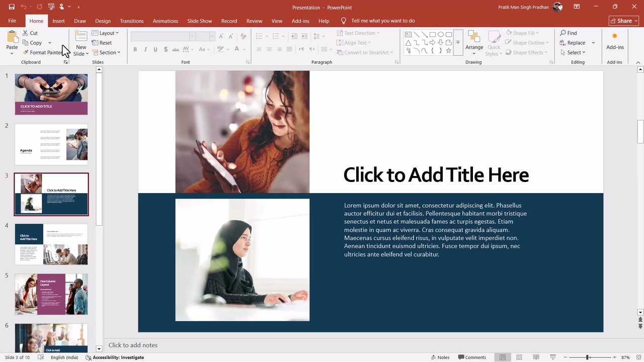
Task: Switch to the Transitions tab
Action: [132, 21]
